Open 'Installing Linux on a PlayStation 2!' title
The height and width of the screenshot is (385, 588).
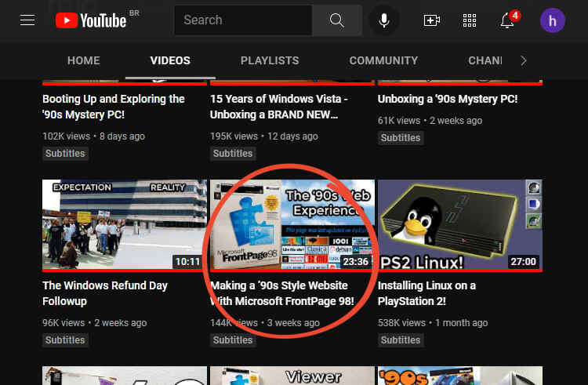pyautogui.click(x=426, y=293)
